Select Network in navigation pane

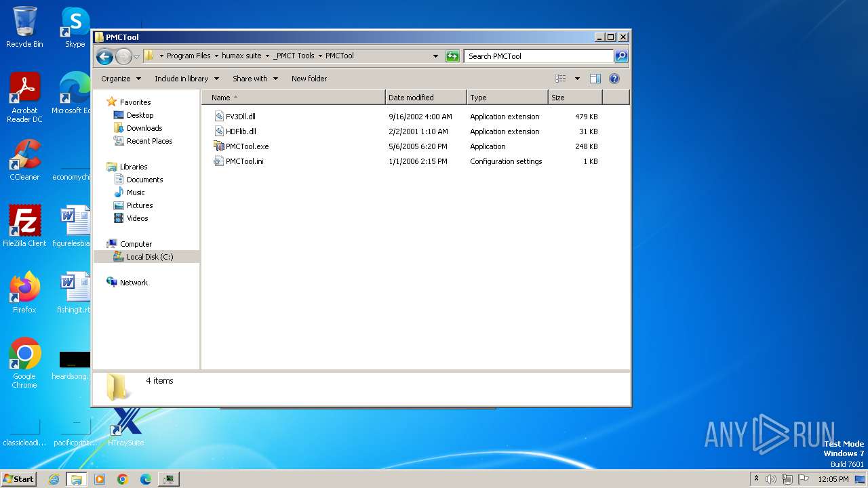[134, 283]
